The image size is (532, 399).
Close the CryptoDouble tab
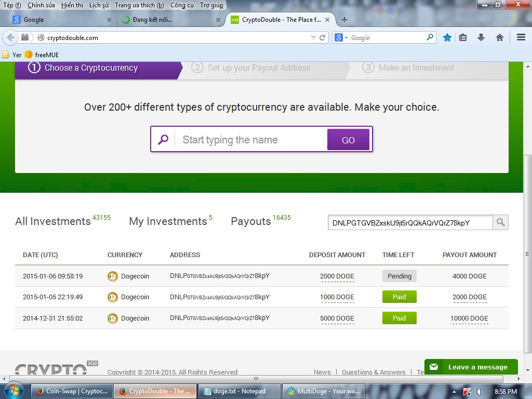(x=327, y=20)
